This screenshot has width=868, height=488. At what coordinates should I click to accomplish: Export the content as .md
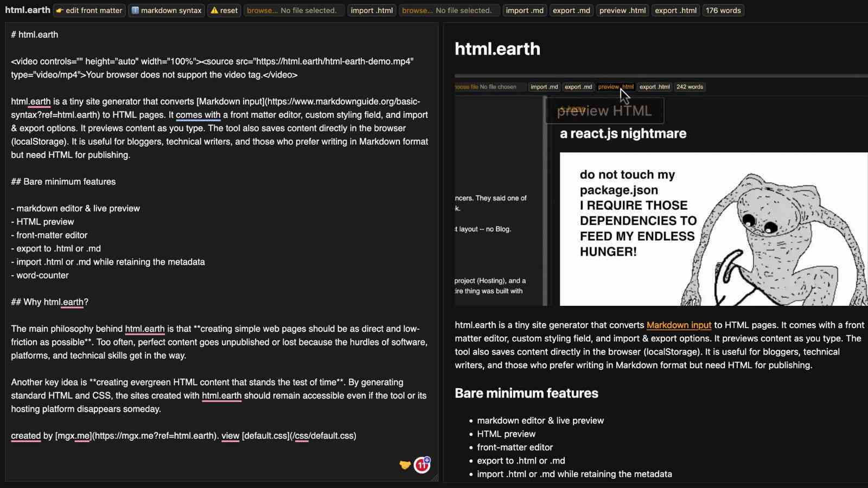571,10
